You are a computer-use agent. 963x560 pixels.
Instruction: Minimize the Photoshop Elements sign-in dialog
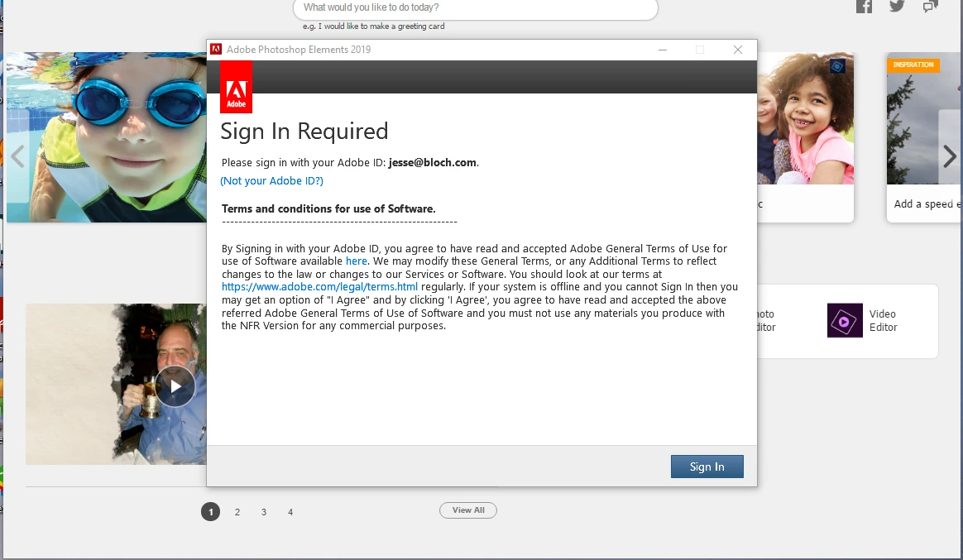click(663, 50)
